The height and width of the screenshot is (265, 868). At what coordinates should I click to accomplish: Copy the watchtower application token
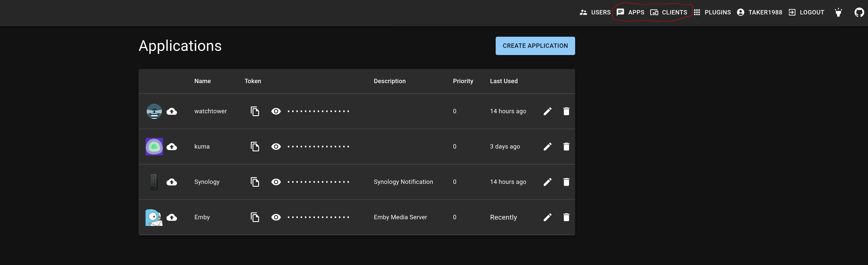[255, 111]
